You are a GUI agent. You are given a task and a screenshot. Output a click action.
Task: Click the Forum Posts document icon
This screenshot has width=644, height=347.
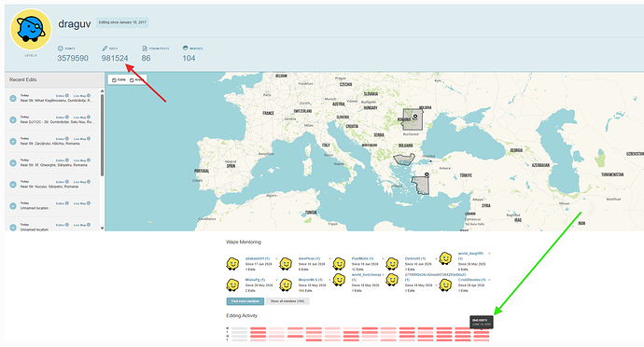145,49
